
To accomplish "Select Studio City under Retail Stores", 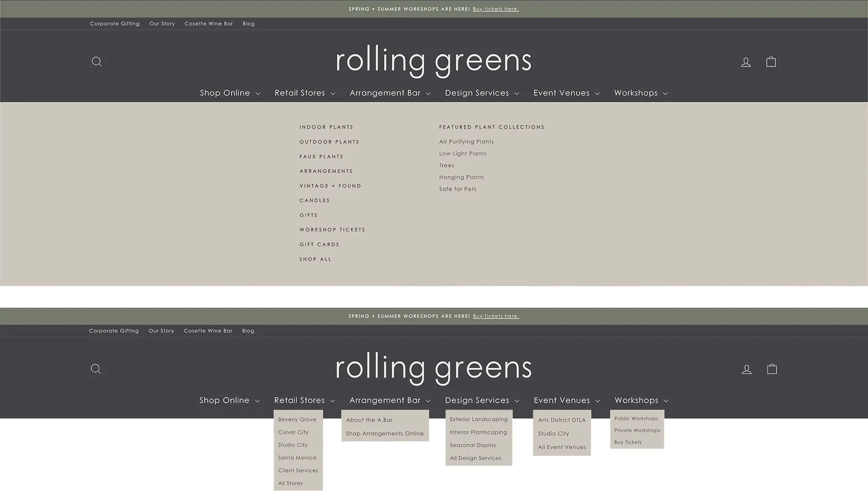I will tap(293, 445).
